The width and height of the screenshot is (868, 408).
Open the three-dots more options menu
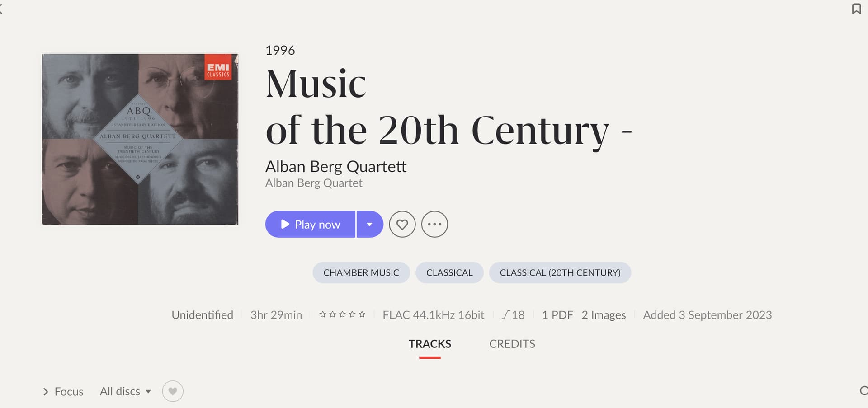coord(434,224)
